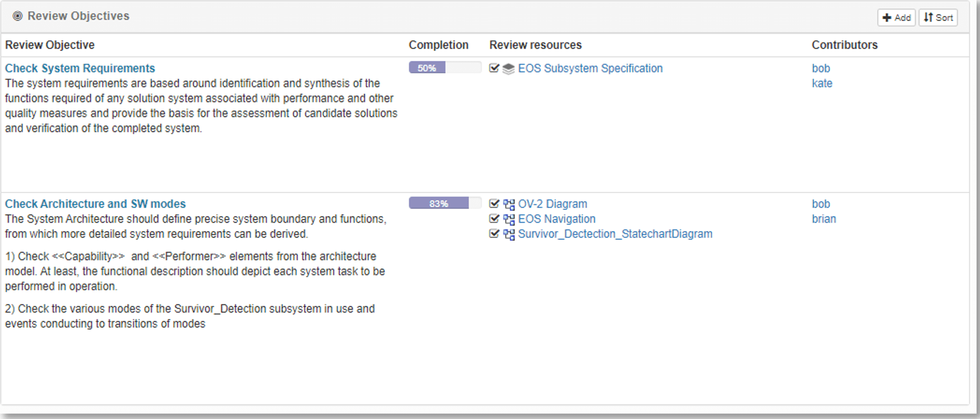Viewport: 980px width, 419px height.
Task: Click text '1) Check <<Capability>> and <<Performer>>'
Action: point(115,256)
